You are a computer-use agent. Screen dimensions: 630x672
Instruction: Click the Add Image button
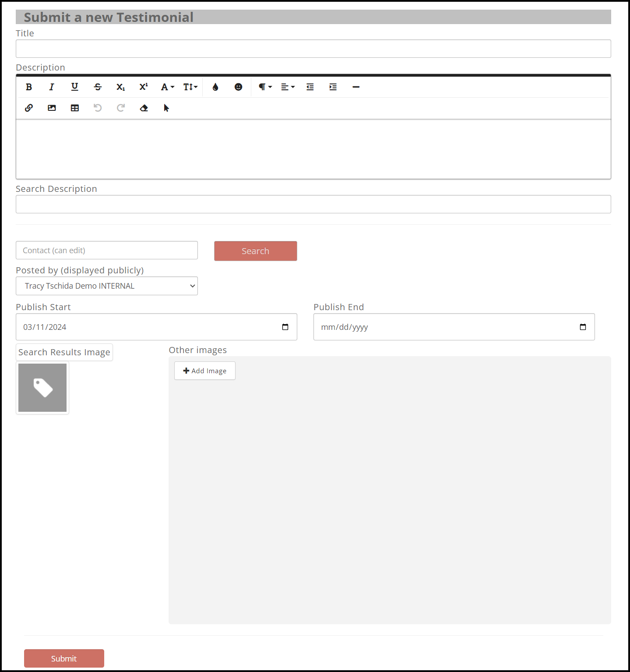click(x=204, y=371)
